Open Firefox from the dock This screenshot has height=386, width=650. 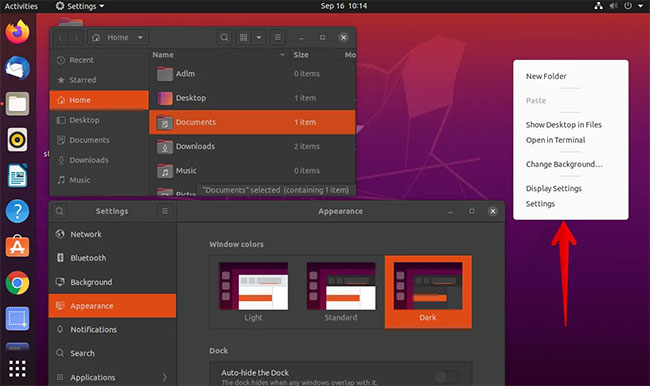click(17, 32)
